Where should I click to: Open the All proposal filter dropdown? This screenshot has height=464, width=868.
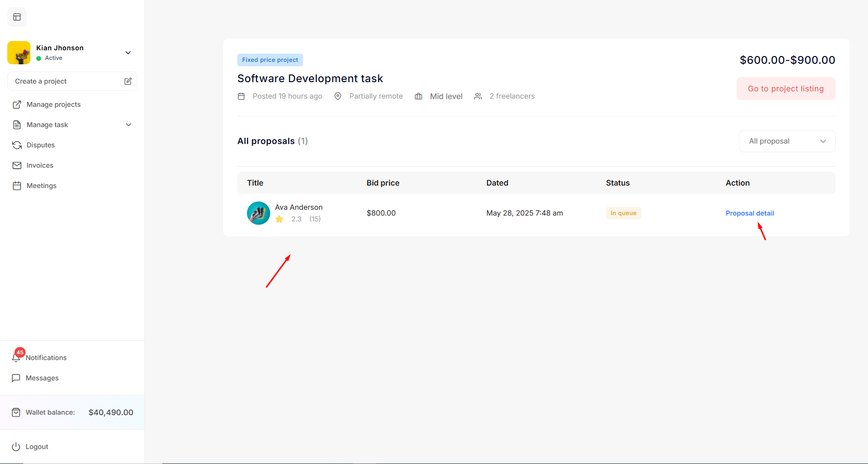[787, 141]
